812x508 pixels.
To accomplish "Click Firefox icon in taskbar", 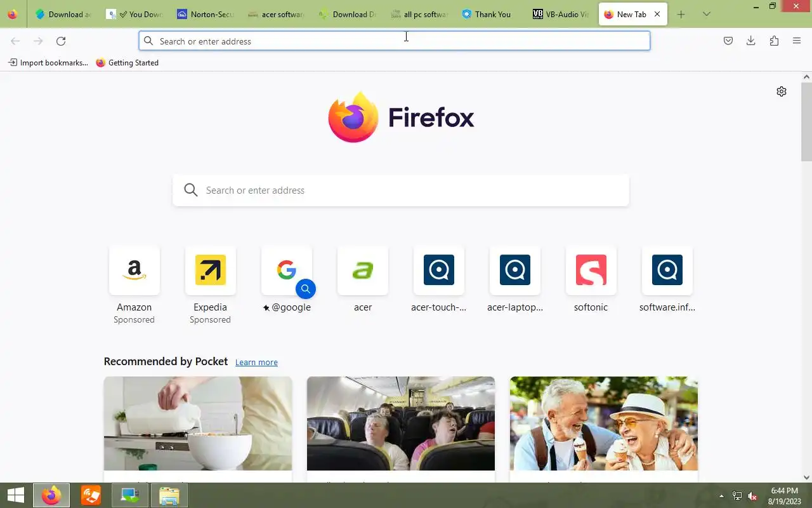I will [51, 495].
